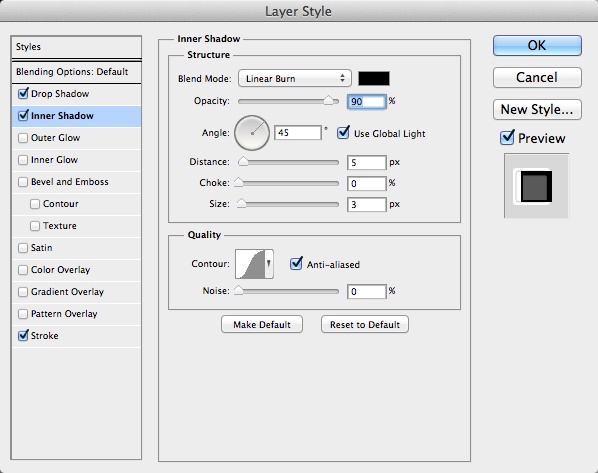This screenshot has height=473, width=598.
Task: Enable the Pattern Overlay checkbox
Action: [23, 314]
